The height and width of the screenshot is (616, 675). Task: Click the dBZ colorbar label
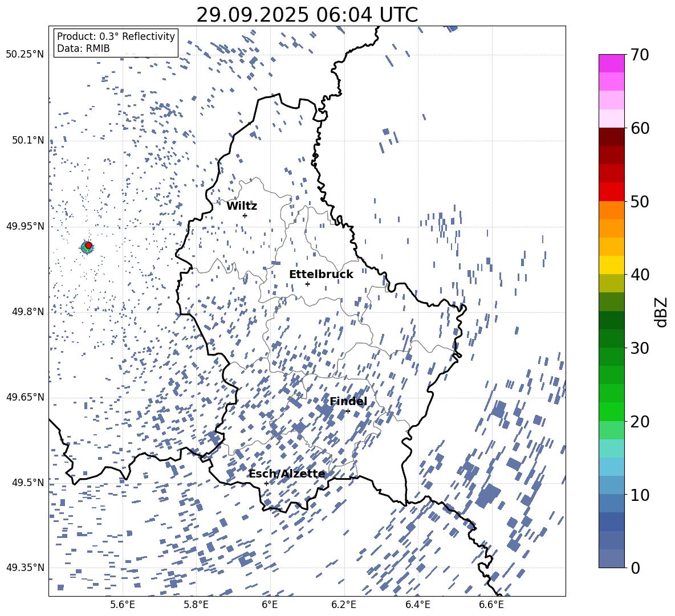[662, 312]
